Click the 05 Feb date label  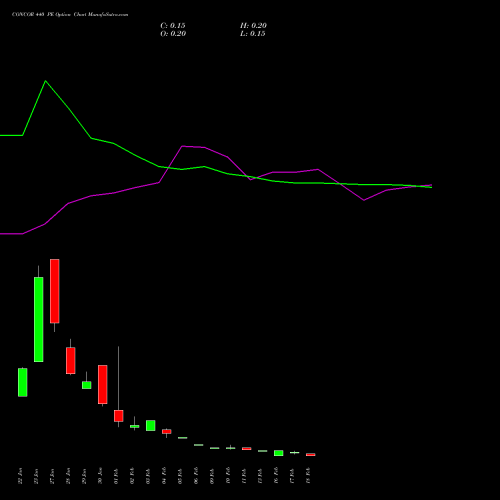(180, 476)
